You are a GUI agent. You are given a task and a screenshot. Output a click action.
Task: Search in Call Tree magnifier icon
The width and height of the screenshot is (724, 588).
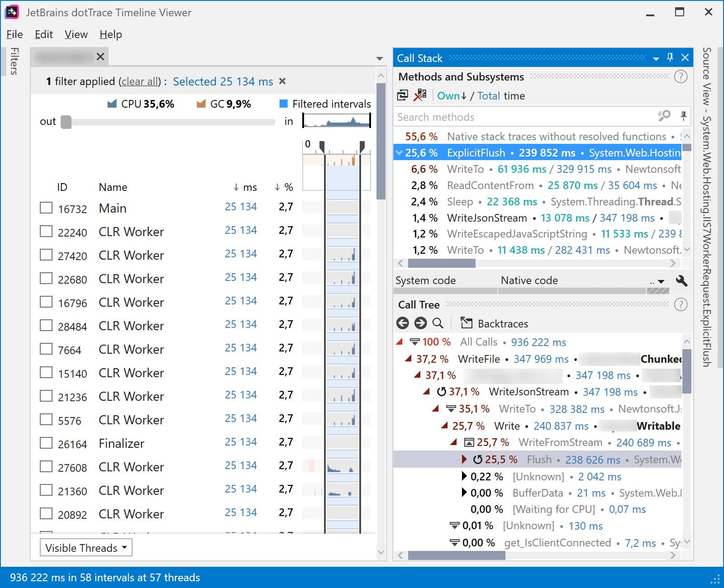[438, 323]
